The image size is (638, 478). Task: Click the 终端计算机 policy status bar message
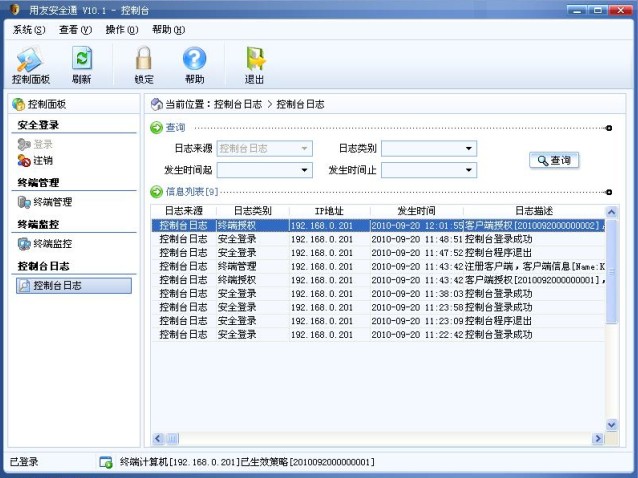pyautogui.click(x=247, y=462)
